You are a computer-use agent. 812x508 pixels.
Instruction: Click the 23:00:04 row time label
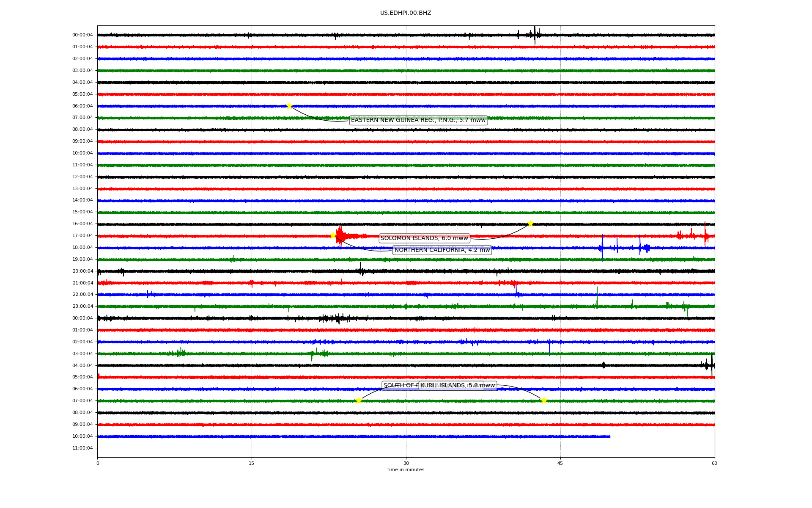click(82, 306)
